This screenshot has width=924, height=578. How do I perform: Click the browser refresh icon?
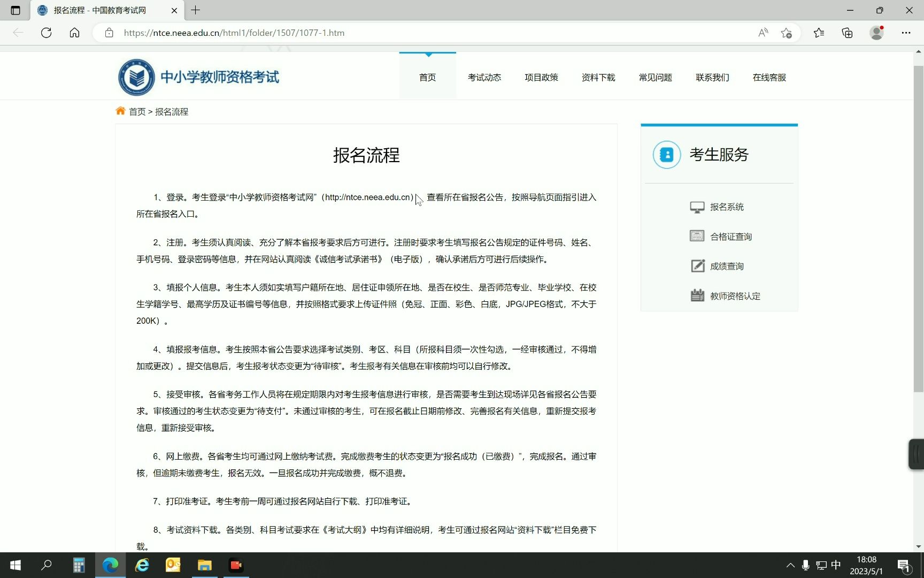tap(46, 33)
